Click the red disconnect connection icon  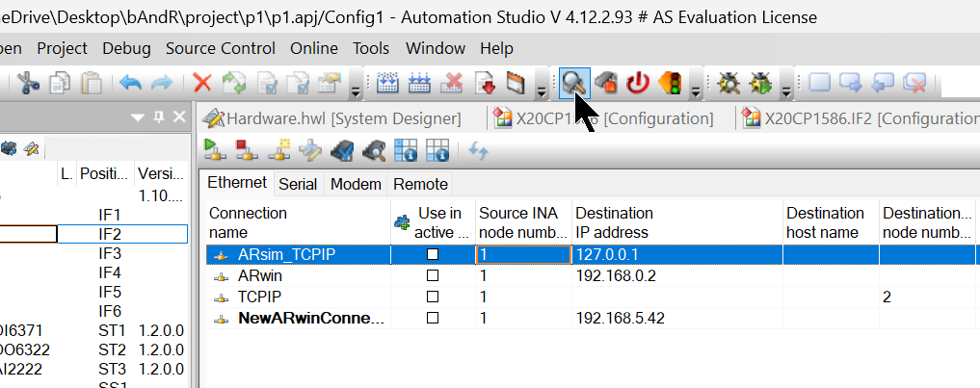tap(247, 150)
